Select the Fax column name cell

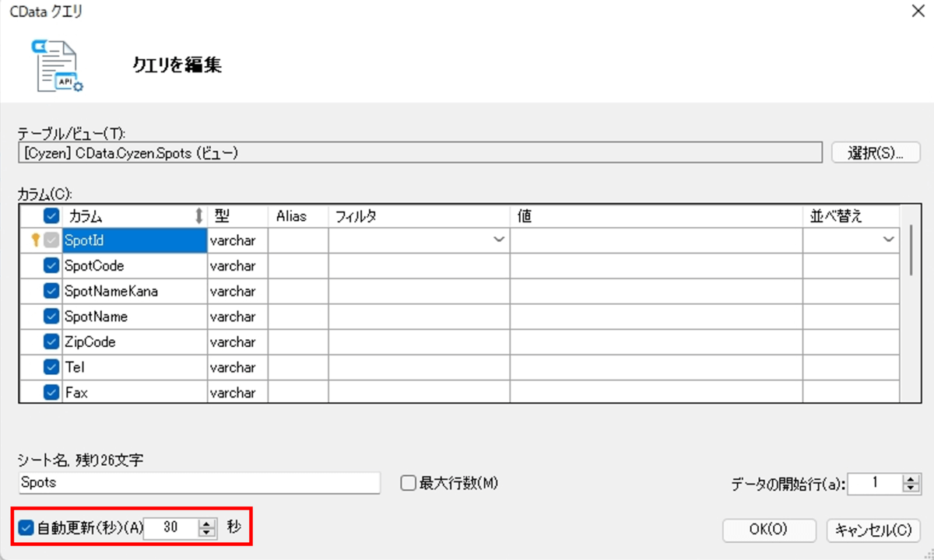coord(134,393)
